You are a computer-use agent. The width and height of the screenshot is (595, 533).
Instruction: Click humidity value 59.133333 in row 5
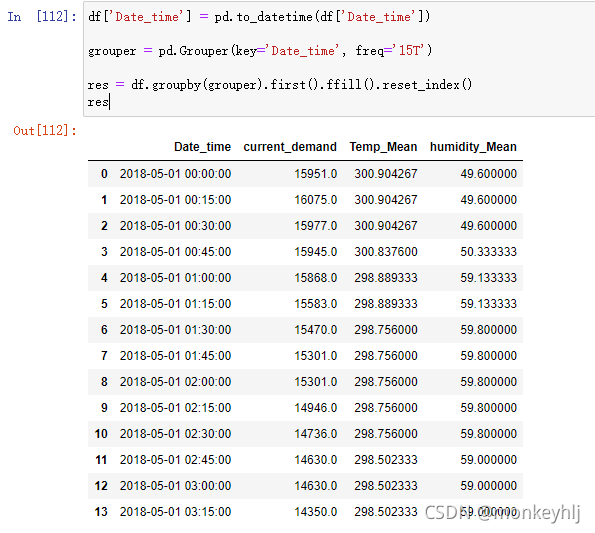pos(489,304)
